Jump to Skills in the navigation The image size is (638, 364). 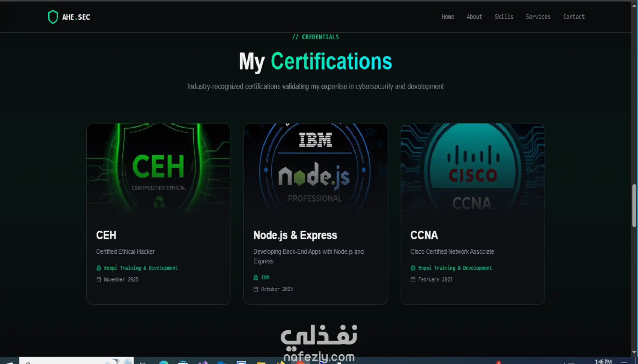(x=504, y=17)
